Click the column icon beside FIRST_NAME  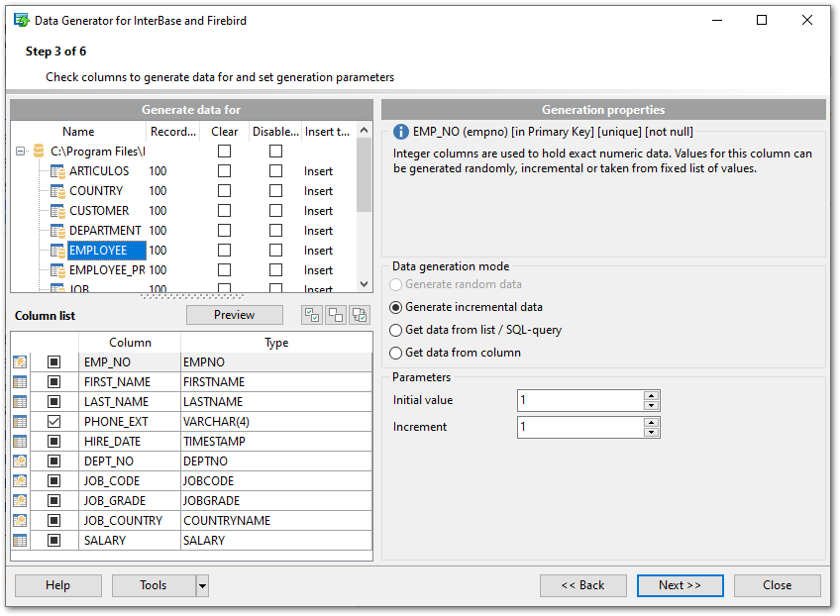coord(20,382)
